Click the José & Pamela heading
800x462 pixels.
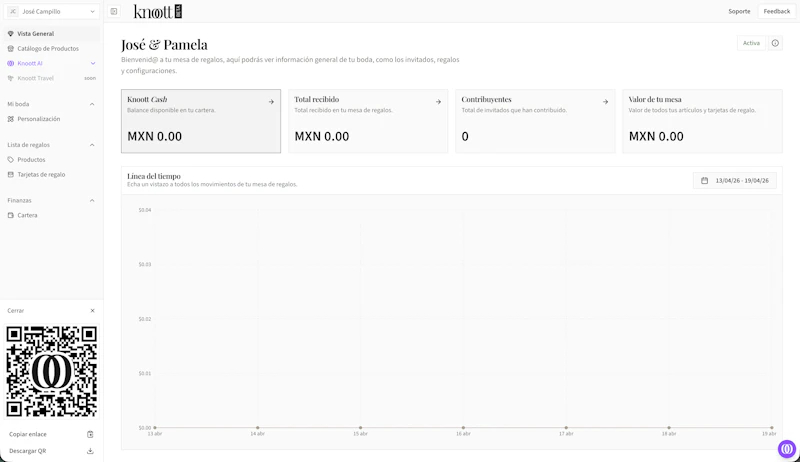164,45
